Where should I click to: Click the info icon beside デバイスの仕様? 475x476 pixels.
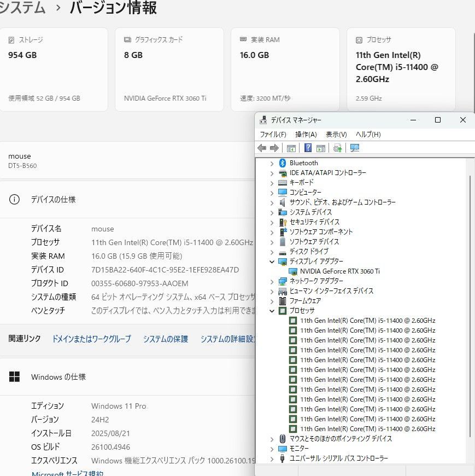coord(14,200)
